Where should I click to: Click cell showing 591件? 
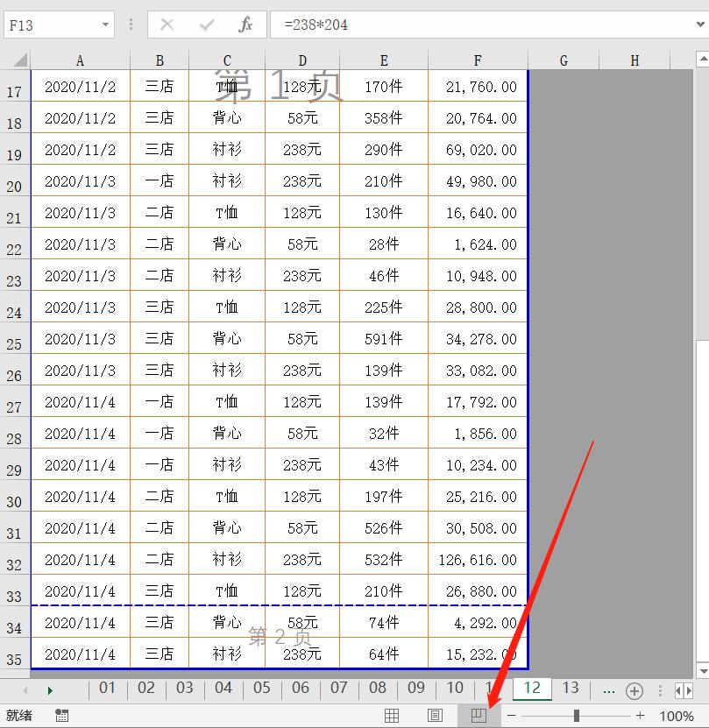coord(384,338)
